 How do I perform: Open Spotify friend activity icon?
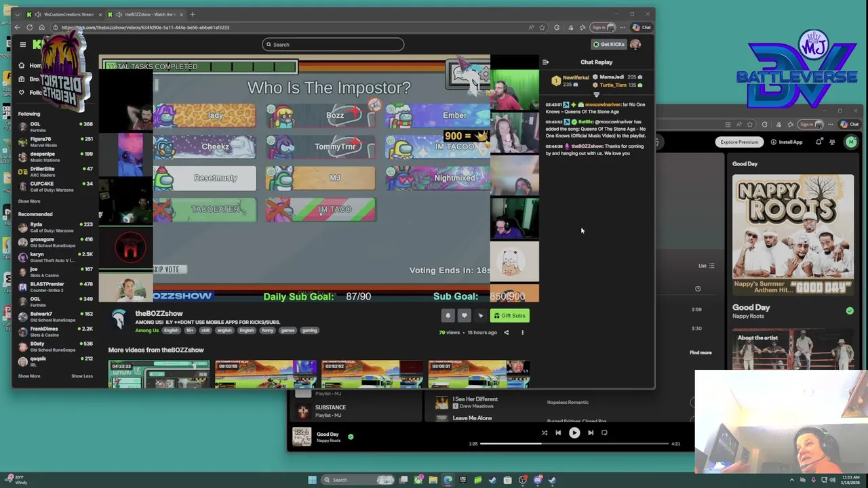pyautogui.click(x=832, y=142)
